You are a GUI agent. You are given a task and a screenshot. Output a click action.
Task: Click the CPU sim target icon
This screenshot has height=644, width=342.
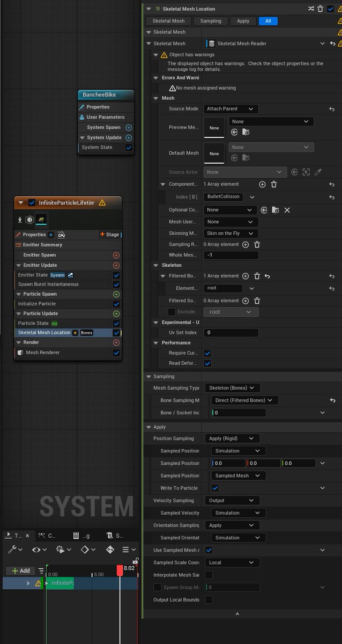coord(61,235)
